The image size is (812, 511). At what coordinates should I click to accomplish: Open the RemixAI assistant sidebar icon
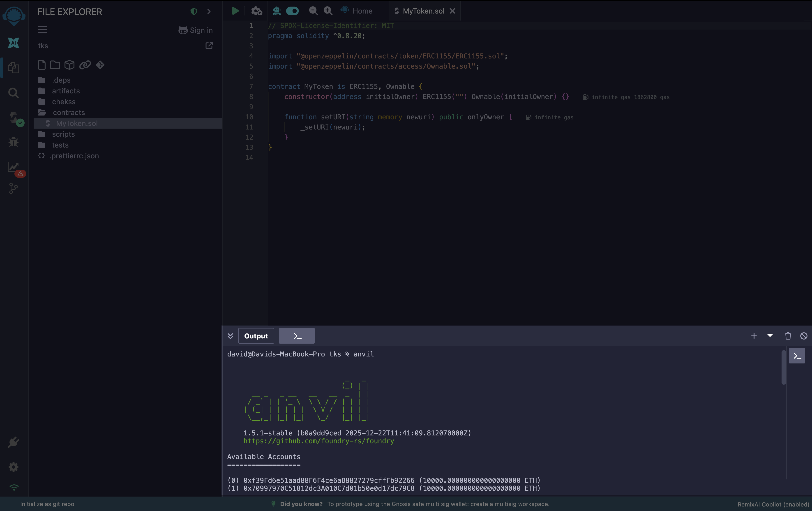[14, 43]
